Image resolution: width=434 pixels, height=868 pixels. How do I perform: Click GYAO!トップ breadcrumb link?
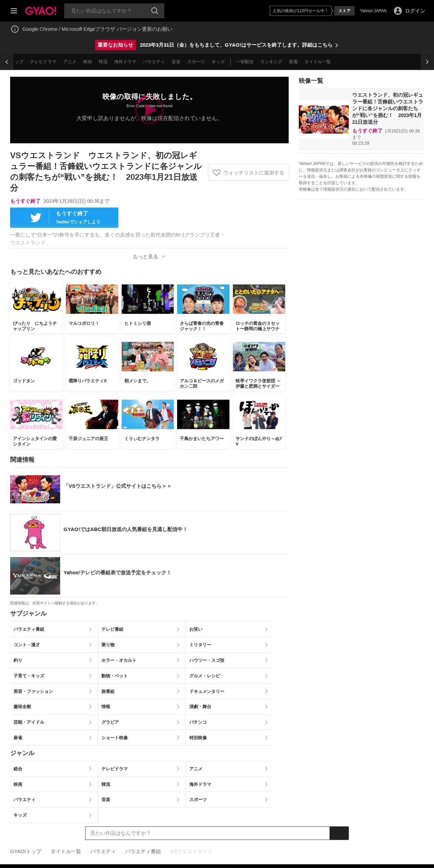(26, 851)
